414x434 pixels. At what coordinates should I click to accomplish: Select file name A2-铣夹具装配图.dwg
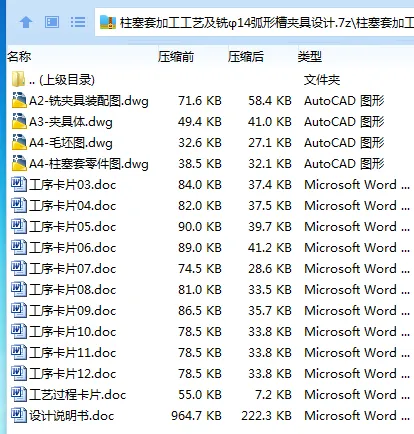pos(89,101)
